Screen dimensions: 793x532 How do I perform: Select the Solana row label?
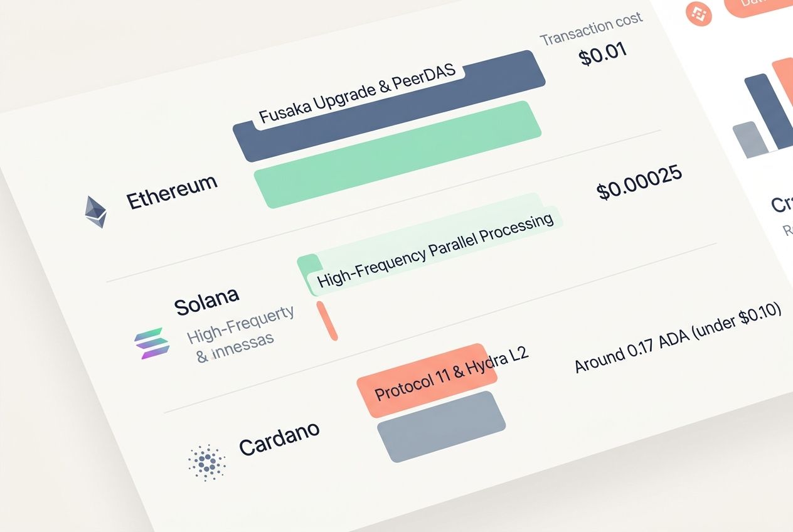[x=206, y=300]
